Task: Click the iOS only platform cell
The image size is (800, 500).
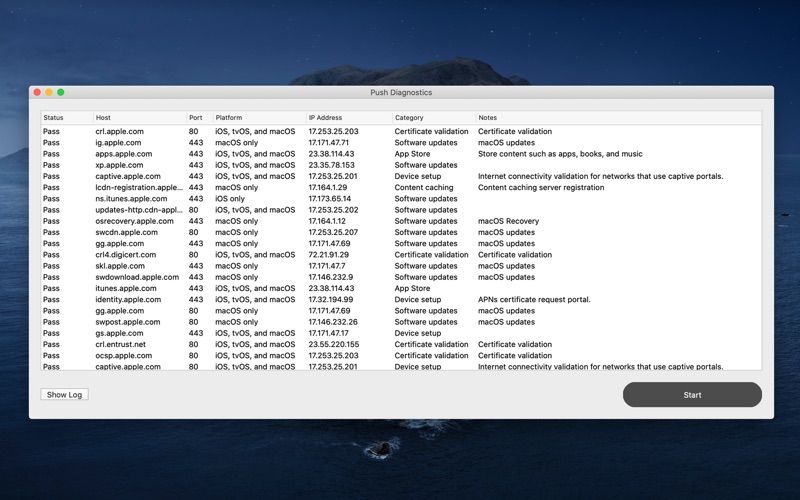Action: (x=230, y=198)
